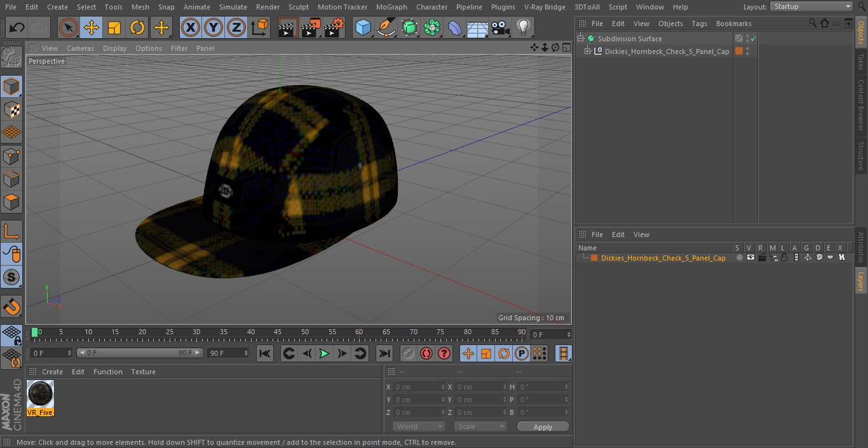This screenshot has height=448, width=868.
Task: Click the X position input field
Action: click(418, 387)
